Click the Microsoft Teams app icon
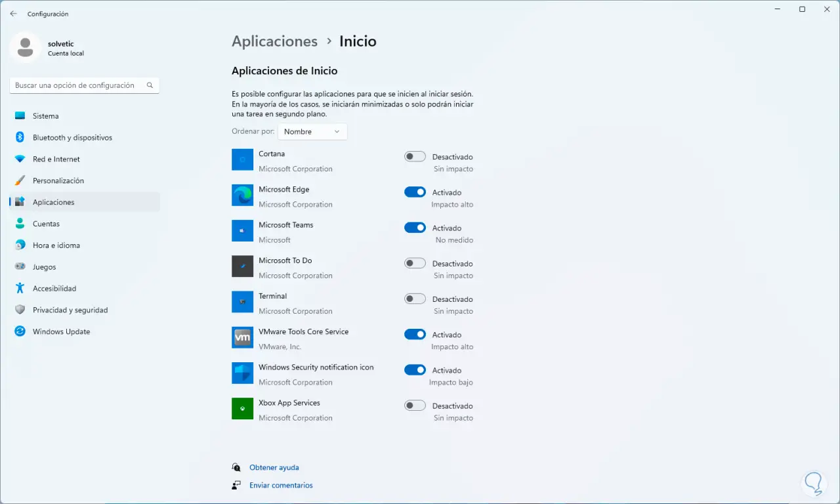 coord(243,230)
